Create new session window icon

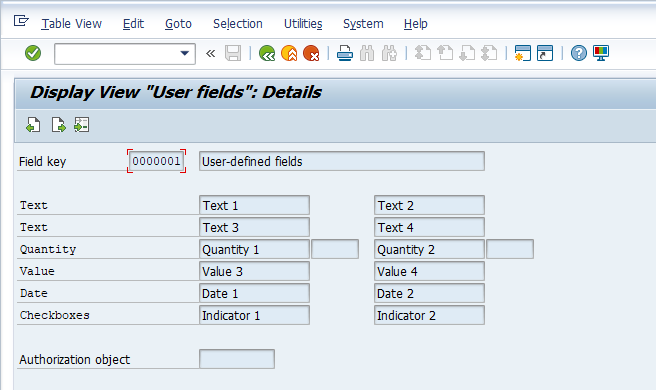click(x=523, y=53)
